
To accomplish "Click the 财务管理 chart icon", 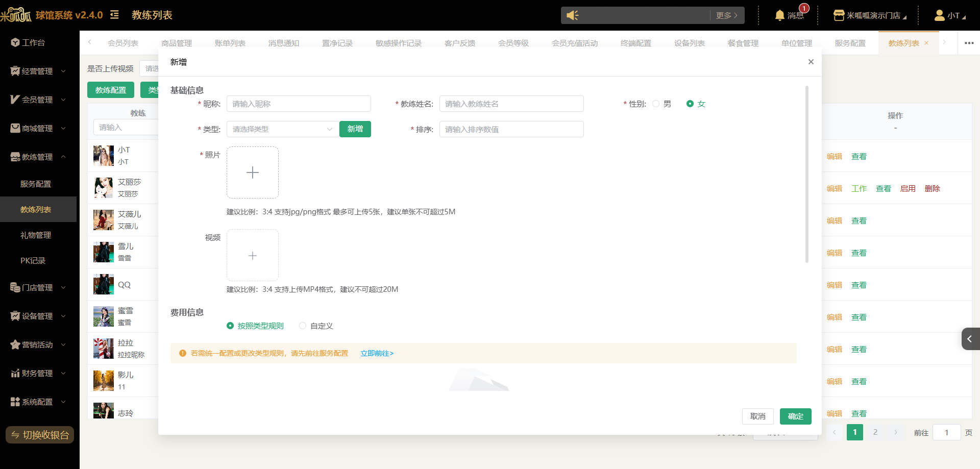I will point(15,373).
